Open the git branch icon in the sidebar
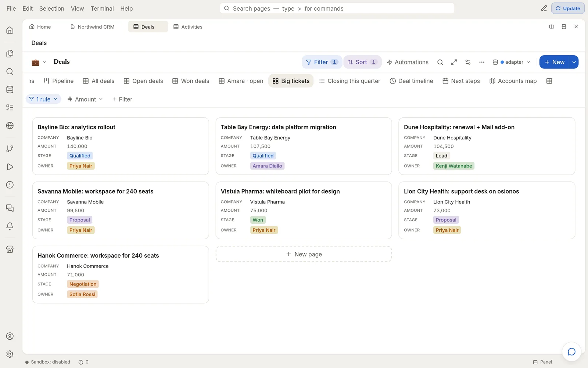Viewport: 588px width, 368px height. (x=10, y=149)
